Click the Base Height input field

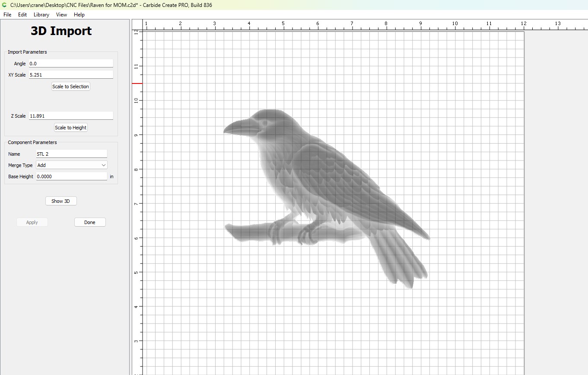[71, 176]
